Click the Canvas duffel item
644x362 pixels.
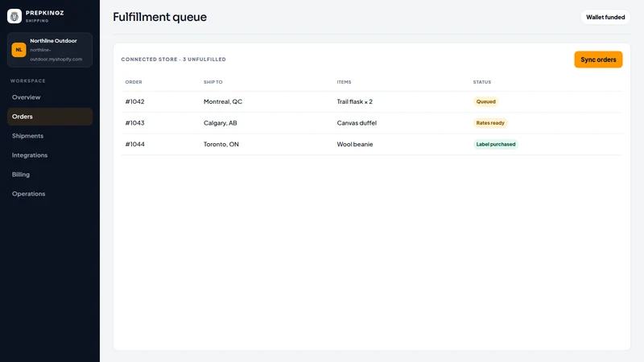[357, 123]
